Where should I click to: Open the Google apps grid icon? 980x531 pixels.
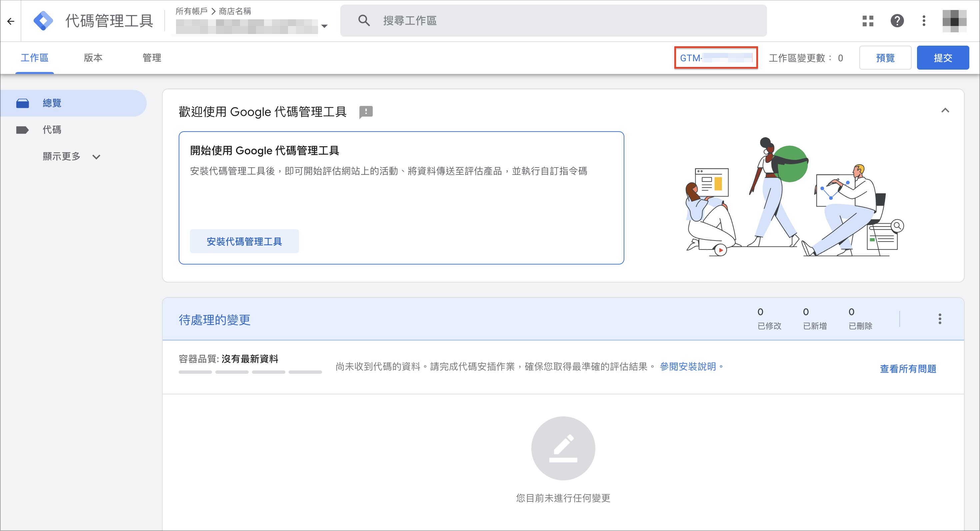tap(868, 21)
